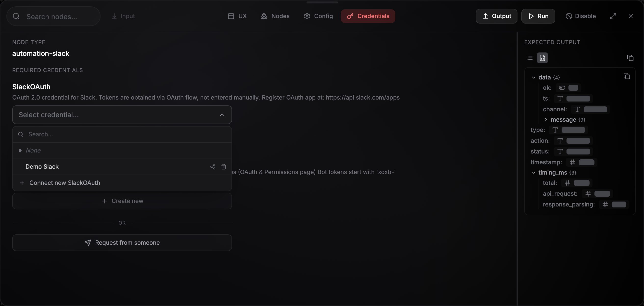Click number type icon beside total
The image size is (644, 306).
(x=567, y=183)
